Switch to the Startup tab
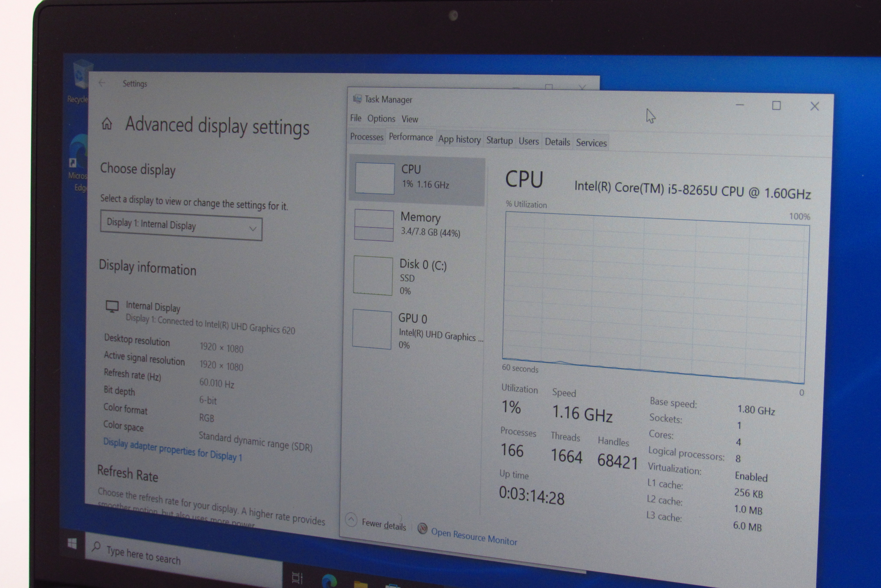Image resolution: width=881 pixels, height=588 pixels. [x=499, y=141]
